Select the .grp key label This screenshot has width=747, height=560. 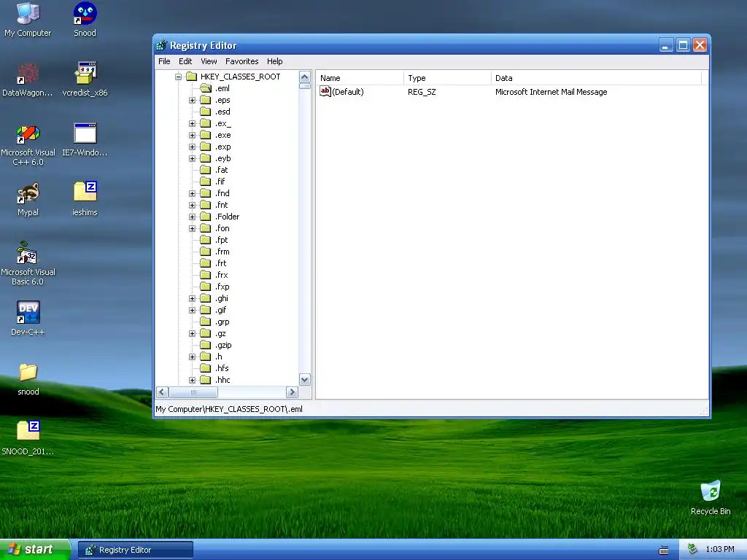[x=222, y=322]
